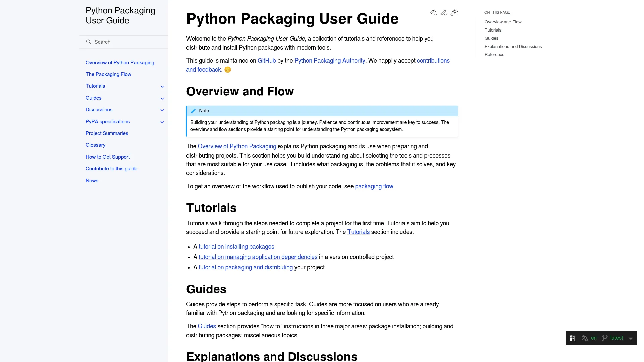Viewport: 644px width, 362px height.
Task: Follow the GitHub link in intro paragraph
Action: pos(267,61)
